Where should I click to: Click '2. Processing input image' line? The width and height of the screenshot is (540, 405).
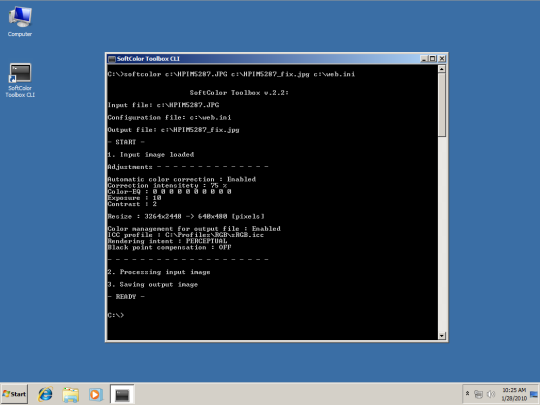point(159,272)
